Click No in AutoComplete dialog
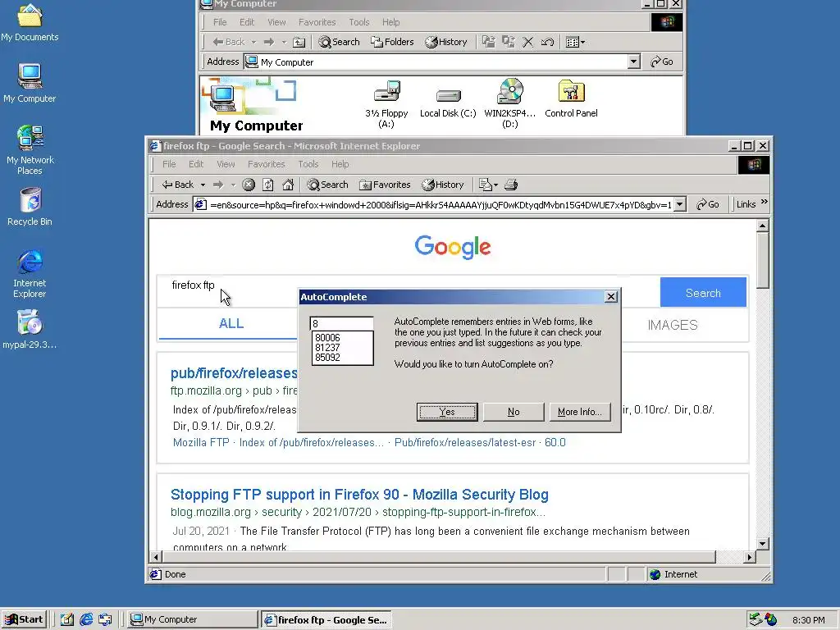The width and height of the screenshot is (840, 630). [514, 412]
